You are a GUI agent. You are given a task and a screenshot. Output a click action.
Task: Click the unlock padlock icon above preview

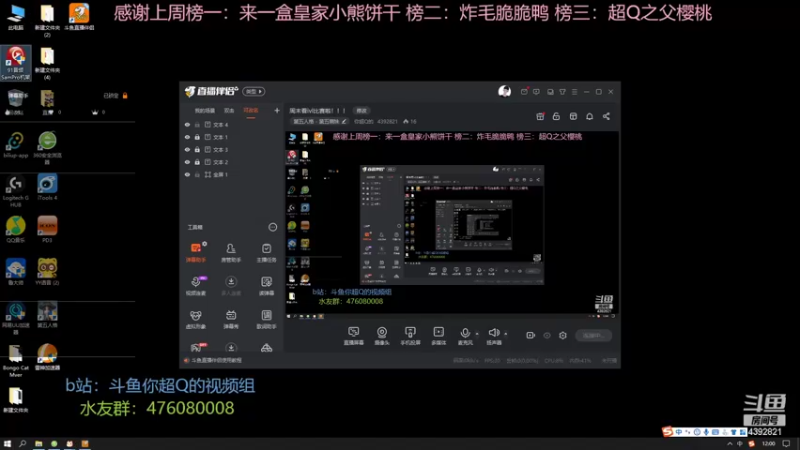(556, 116)
